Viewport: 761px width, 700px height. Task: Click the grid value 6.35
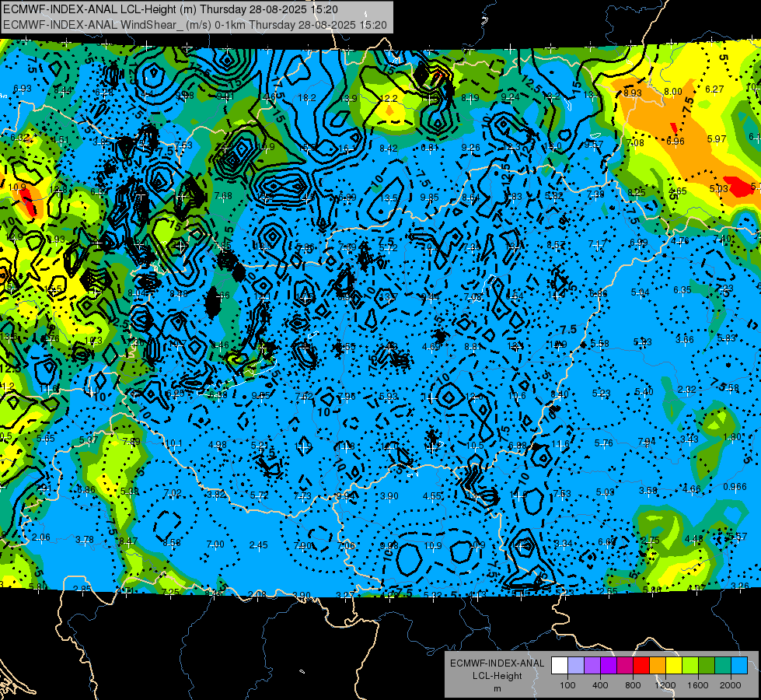(682, 290)
